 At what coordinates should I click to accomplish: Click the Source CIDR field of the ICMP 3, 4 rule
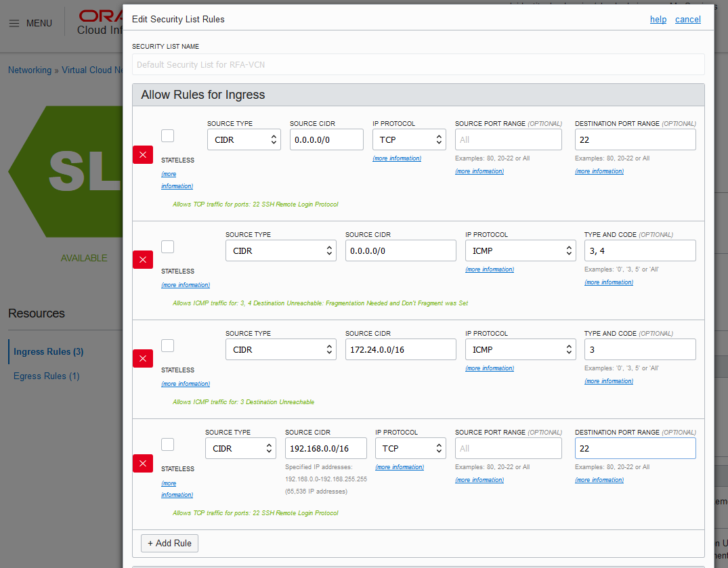(x=401, y=250)
